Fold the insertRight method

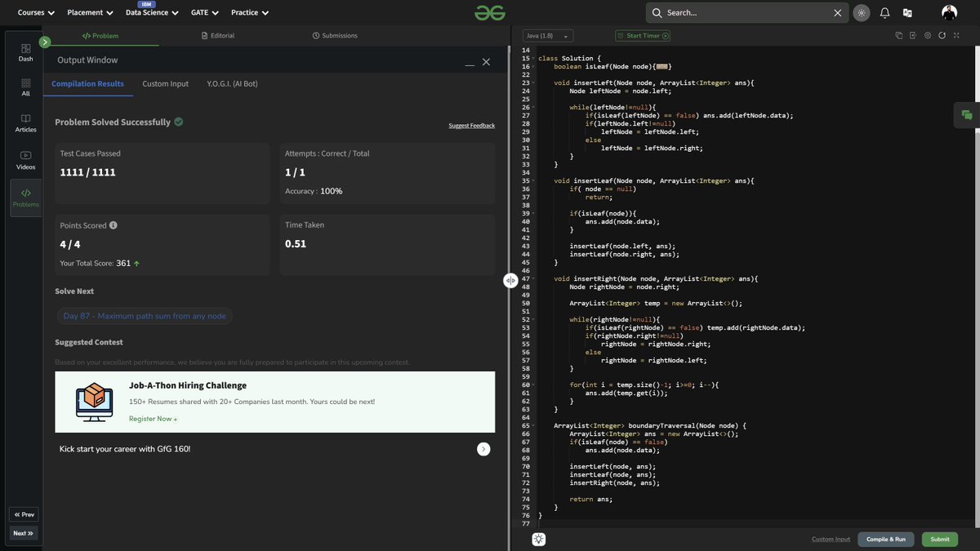[x=533, y=279]
